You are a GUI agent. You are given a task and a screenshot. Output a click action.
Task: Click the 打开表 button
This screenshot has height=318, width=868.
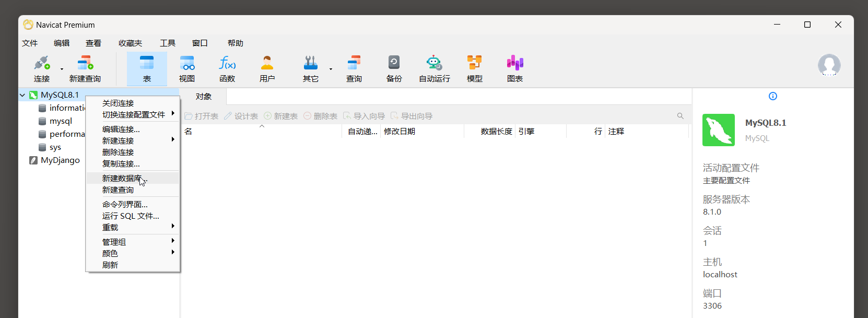point(202,116)
